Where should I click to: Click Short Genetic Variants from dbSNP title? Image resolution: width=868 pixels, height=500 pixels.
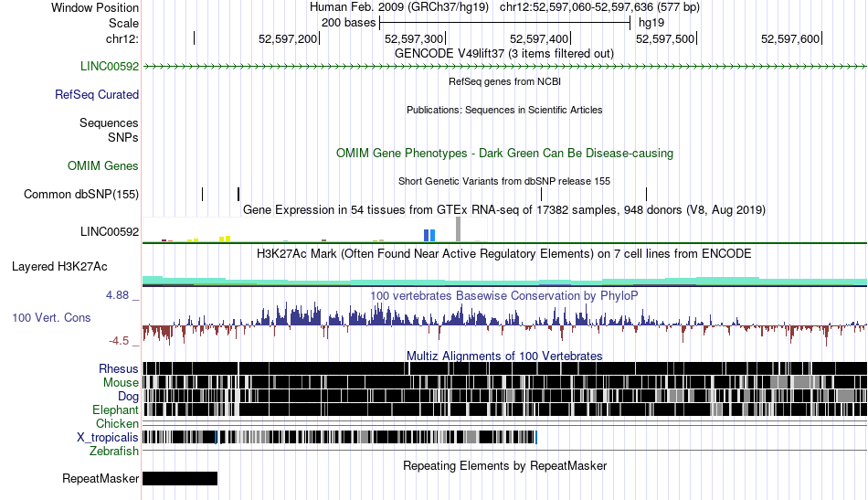[504, 182]
